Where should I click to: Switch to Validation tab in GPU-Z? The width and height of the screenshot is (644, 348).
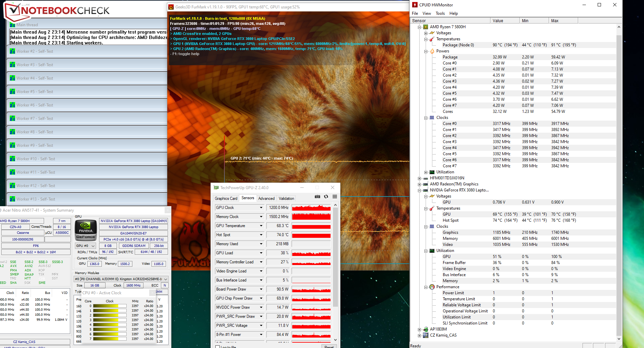[x=286, y=199]
